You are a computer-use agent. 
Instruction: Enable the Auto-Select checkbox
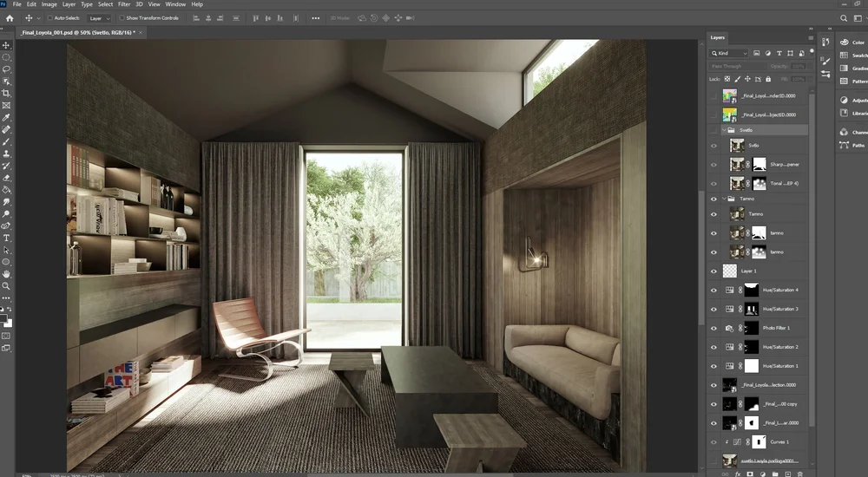49,18
